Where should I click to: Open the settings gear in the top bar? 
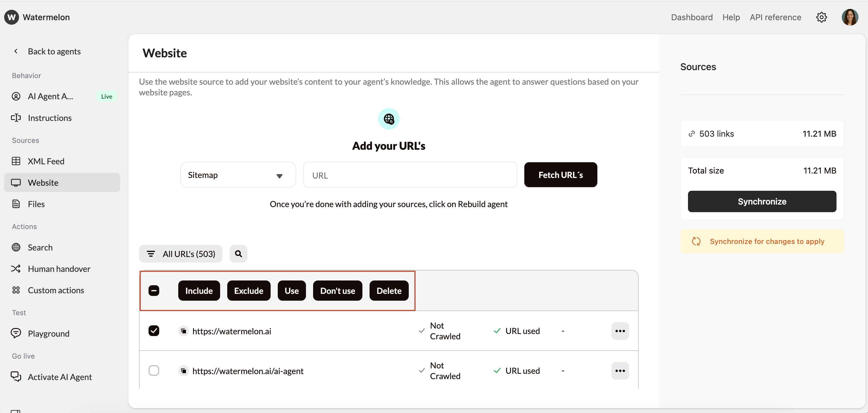(821, 17)
